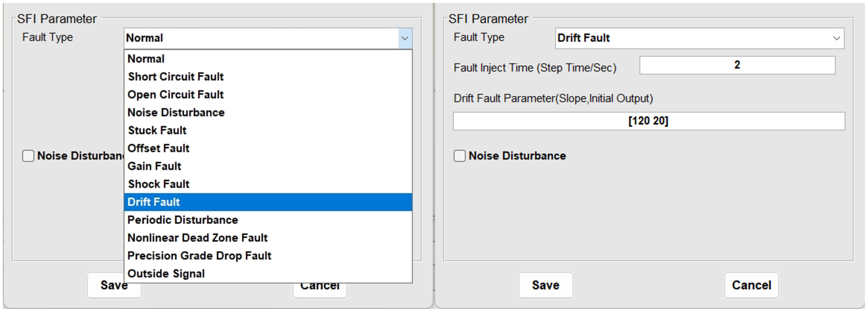Choose the Offset Fault entry

158,148
